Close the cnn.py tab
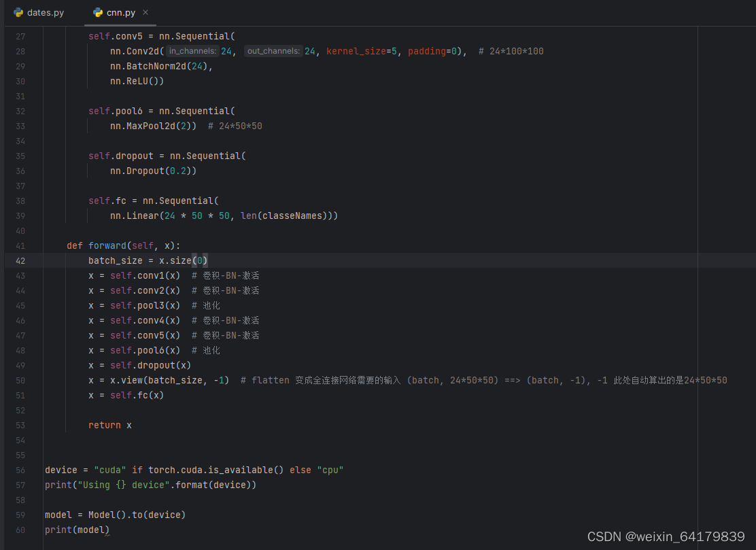This screenshot has height=550, width=756. pos(145,12)
